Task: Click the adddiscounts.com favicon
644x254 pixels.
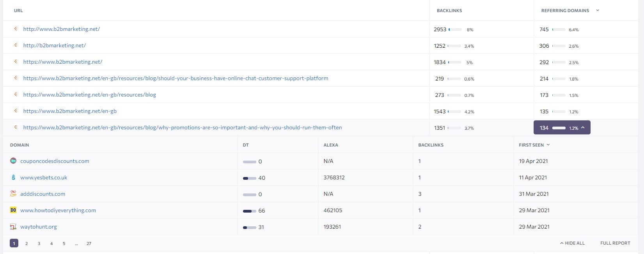Action: [x=13, y=194]
